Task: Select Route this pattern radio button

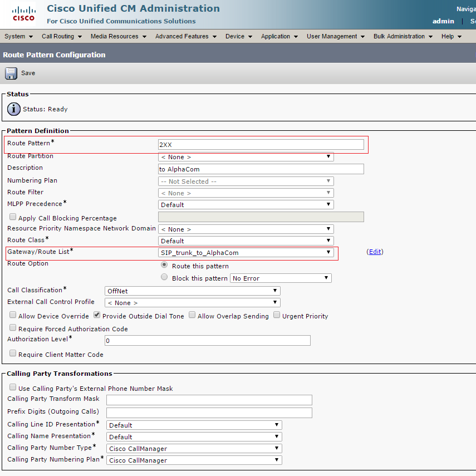Action: (x=164, y=266)
